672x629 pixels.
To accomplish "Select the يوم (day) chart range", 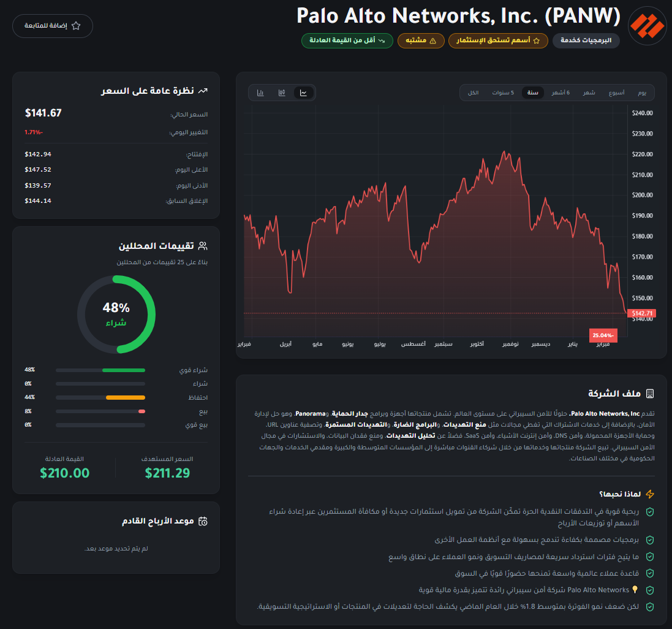I will [641, 93].
